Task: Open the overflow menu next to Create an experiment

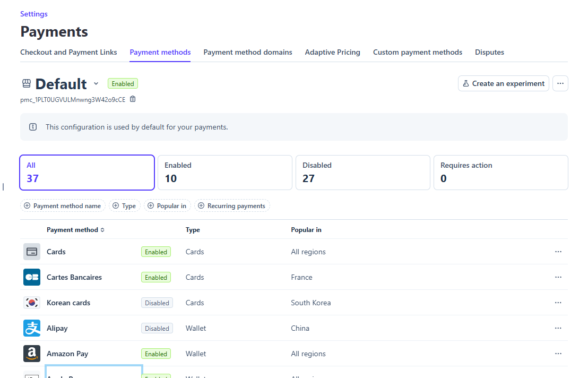Action: tap(560, 83)
